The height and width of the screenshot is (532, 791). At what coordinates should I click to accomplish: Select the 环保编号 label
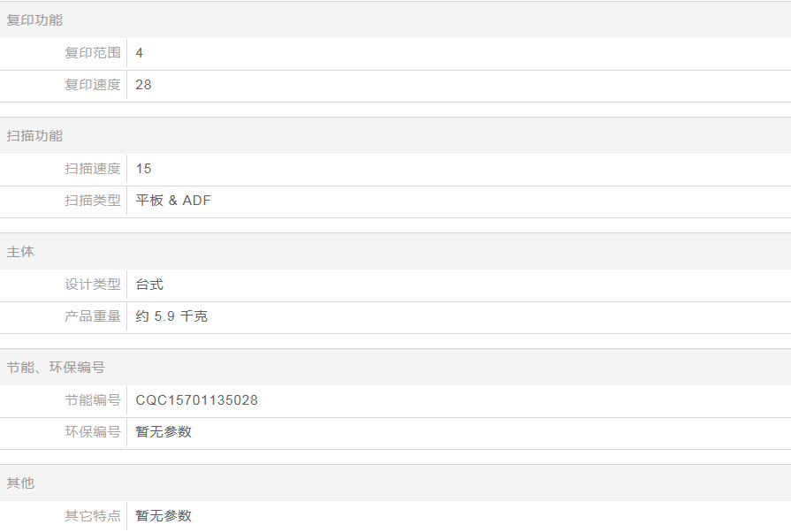click(93, 432)
